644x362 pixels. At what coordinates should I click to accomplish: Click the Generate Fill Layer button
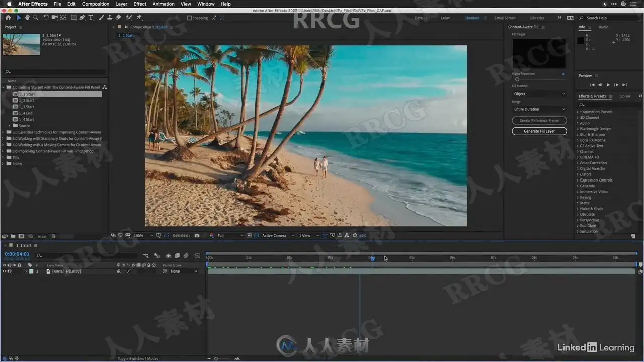[x=539, y=131]
